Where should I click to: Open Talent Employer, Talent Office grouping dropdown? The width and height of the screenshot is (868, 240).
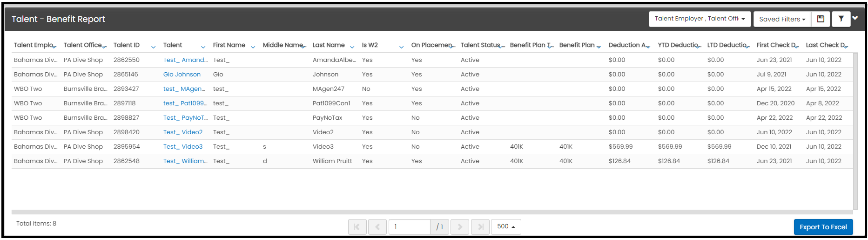pos(700,19)
